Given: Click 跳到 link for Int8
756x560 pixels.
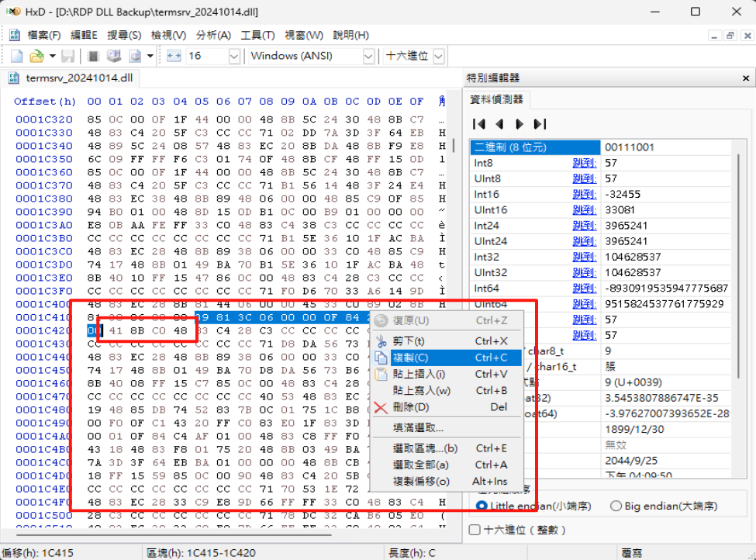Looking at the screenshot, I should (x=584, y=163).
